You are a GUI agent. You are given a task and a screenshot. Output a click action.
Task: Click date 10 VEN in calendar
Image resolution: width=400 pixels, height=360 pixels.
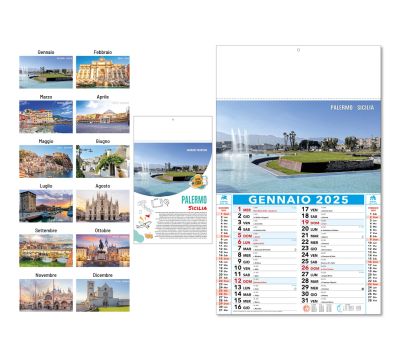coord(243,268)
